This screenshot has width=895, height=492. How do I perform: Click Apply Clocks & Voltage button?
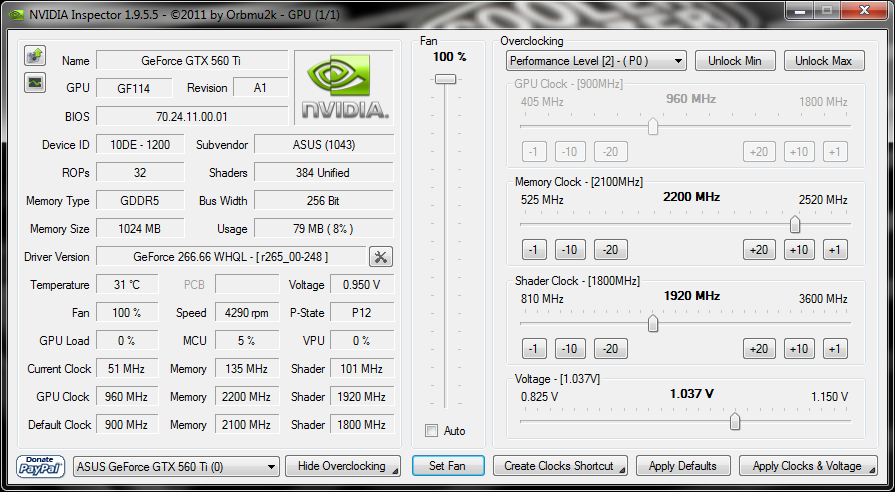point(808,466)
